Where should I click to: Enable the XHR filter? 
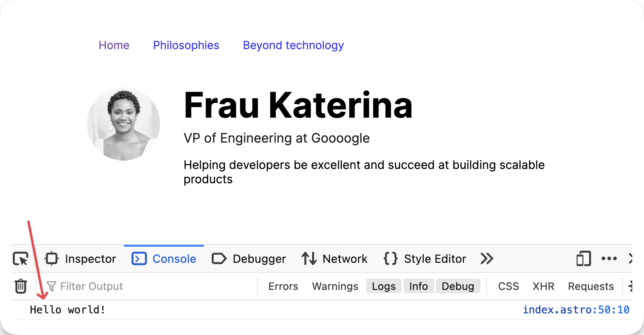click(543, 286)
